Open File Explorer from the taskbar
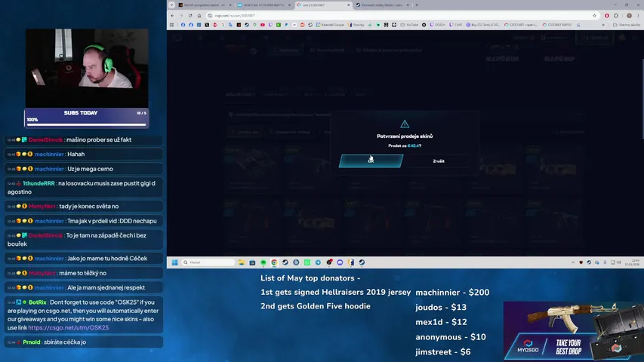This screenshot has height=362, width=644. point(241,262)
